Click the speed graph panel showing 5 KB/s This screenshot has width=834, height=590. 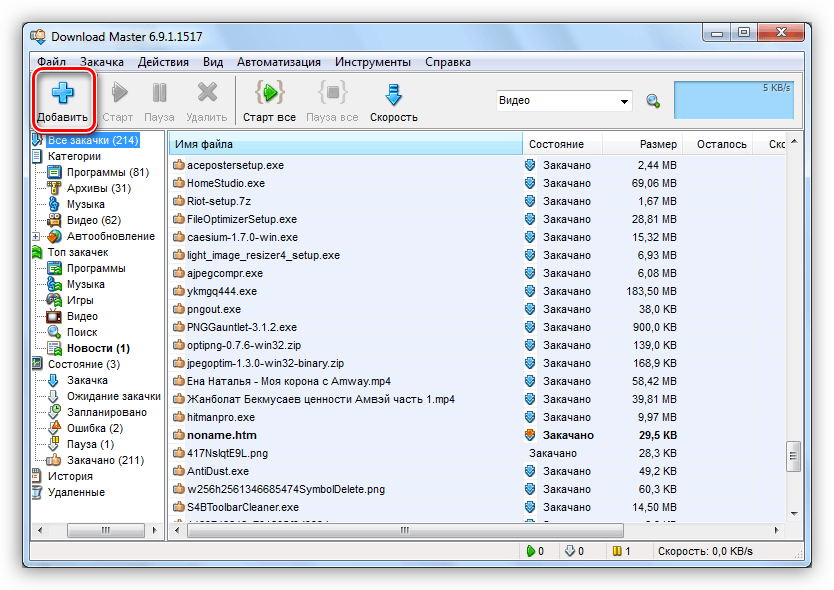tap(734, 101)
